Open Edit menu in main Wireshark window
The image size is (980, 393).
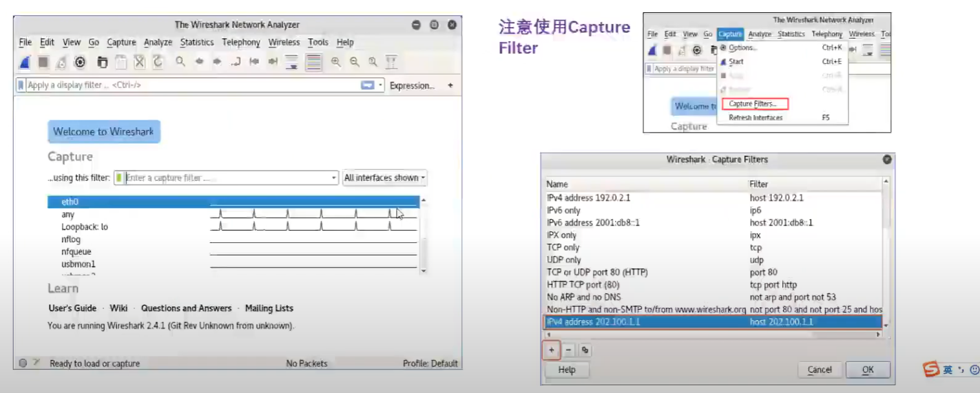pos(47,42)
